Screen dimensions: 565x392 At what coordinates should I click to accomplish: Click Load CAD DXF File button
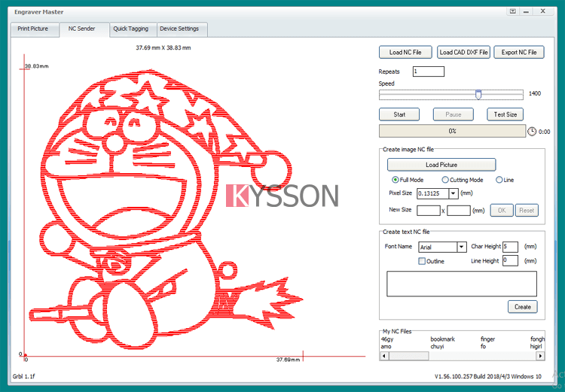click(x=463, y=52)
